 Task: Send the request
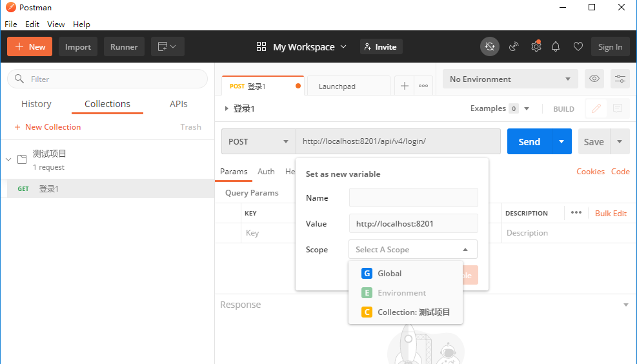529,141
